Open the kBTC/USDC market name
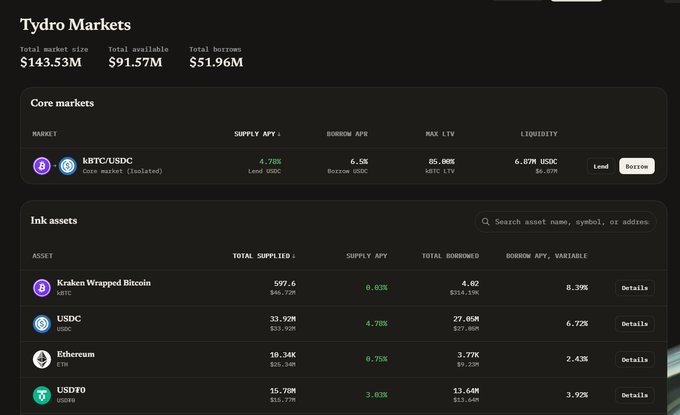The height and width of the screenshot is (415, 680). pos(108,160)
